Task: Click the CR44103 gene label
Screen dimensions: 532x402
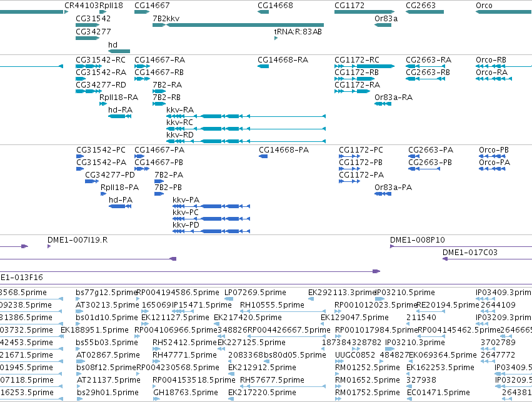Action: (x=82, y=6)
